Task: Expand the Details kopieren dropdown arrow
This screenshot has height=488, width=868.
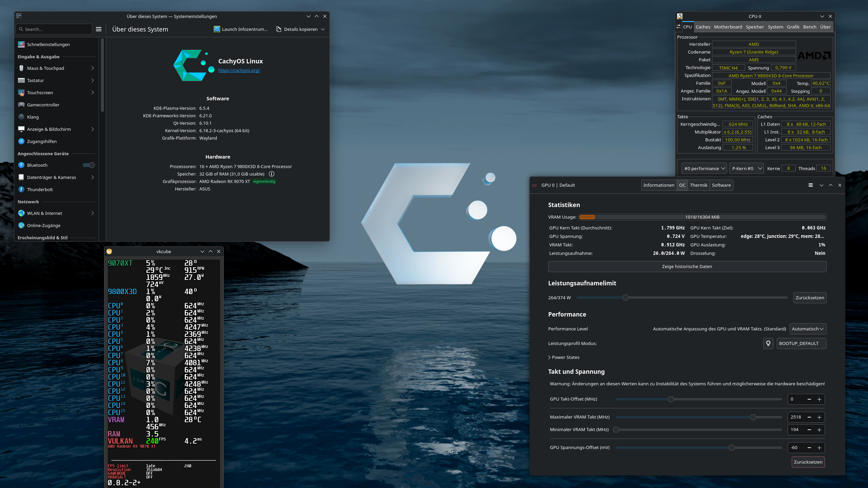Action: 323,29
